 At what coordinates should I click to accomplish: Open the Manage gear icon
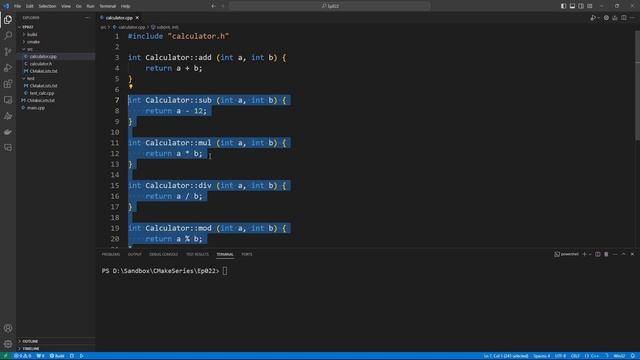click(8, 344)
